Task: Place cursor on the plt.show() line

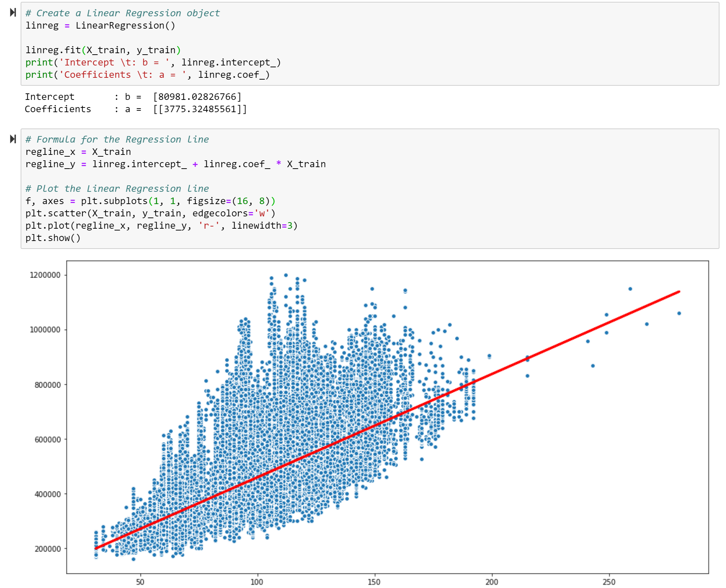Action: [53, 238]
